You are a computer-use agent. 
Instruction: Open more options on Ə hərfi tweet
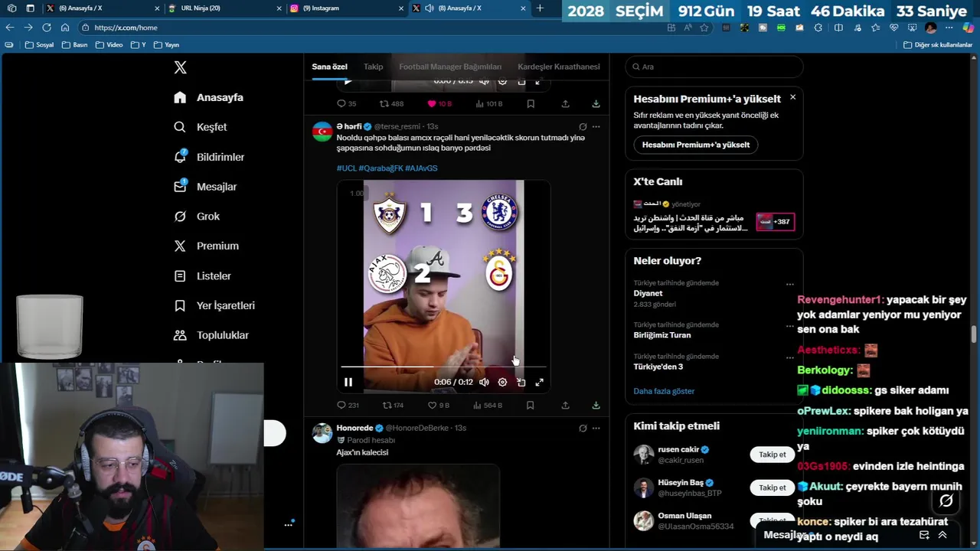(x=596, y=126)
